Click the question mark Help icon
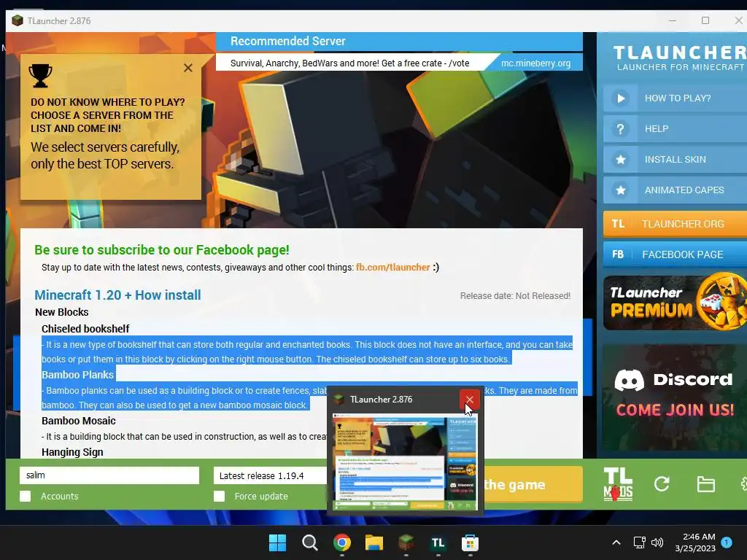Screen dimensions: 747x560 tap(620, 128)
